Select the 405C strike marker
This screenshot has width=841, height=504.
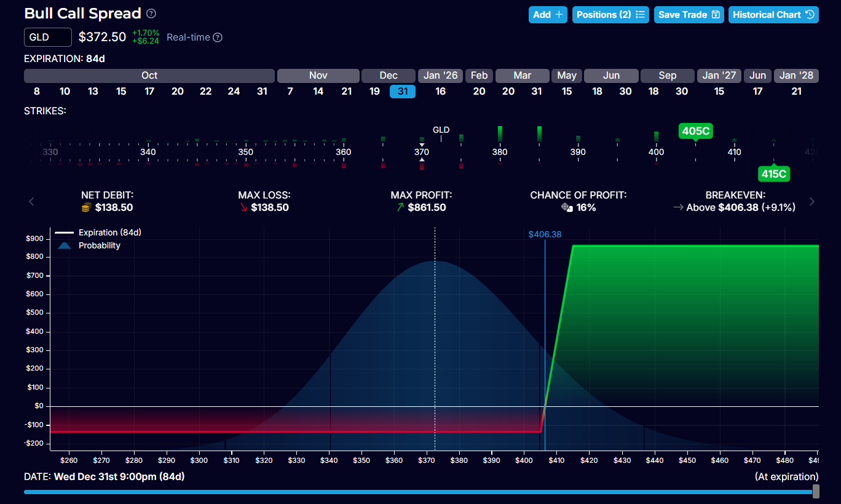tap(696, 131)
